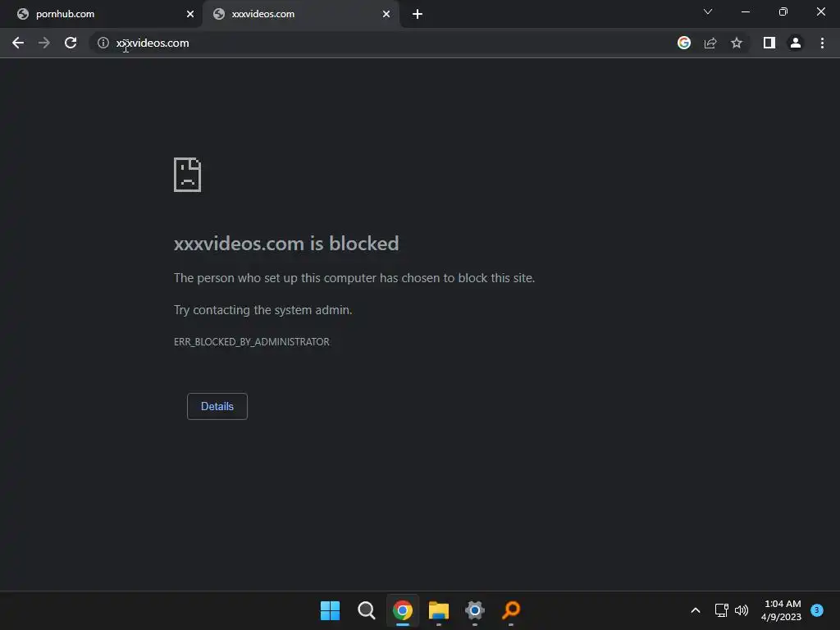Close the xxxvideos.com tab
840x630 pixels.
[x=386, y=15]
